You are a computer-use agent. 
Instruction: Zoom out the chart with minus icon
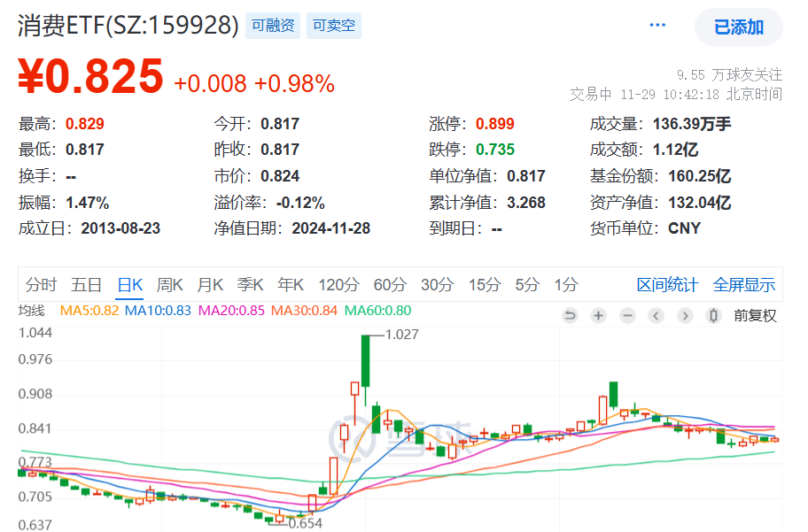pos(627,315)
